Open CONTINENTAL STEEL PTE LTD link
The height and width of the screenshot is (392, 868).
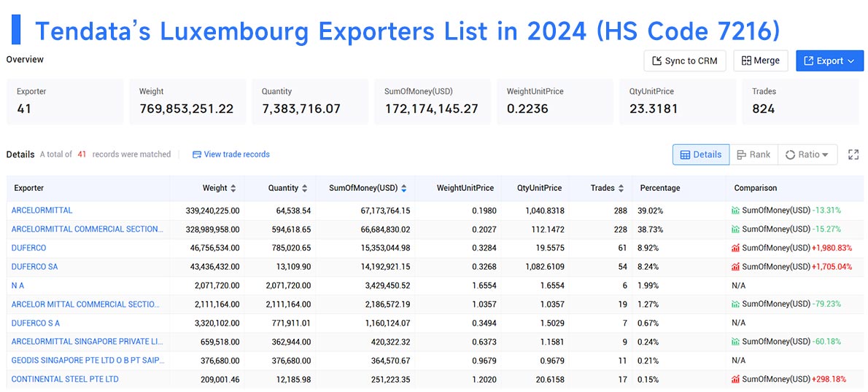pyautogui.click(x=65, y=380)
